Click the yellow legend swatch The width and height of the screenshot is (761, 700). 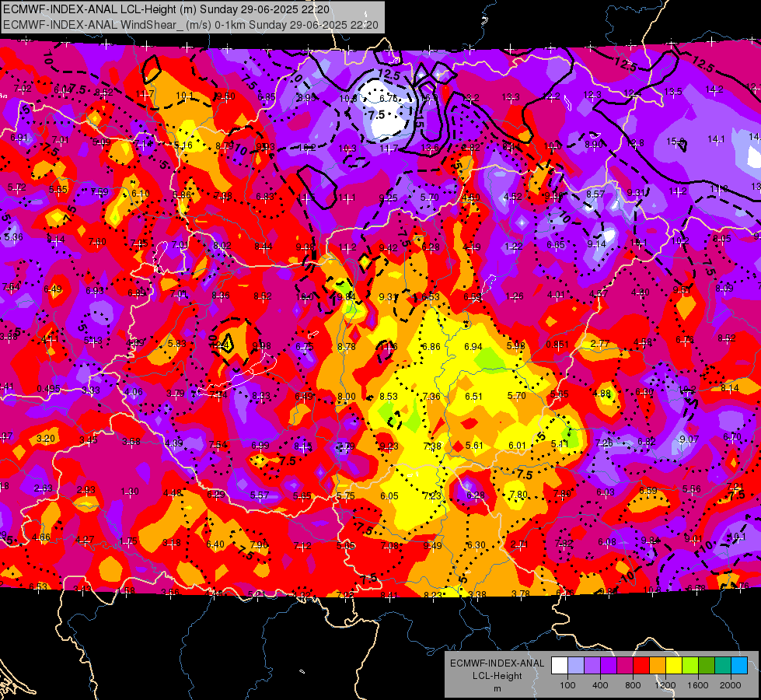coord(674,666)
